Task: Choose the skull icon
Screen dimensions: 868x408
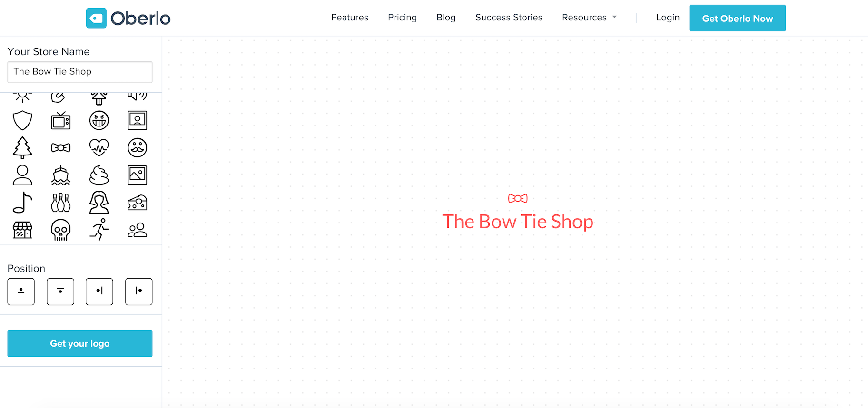Action: [x=61, y=230]
